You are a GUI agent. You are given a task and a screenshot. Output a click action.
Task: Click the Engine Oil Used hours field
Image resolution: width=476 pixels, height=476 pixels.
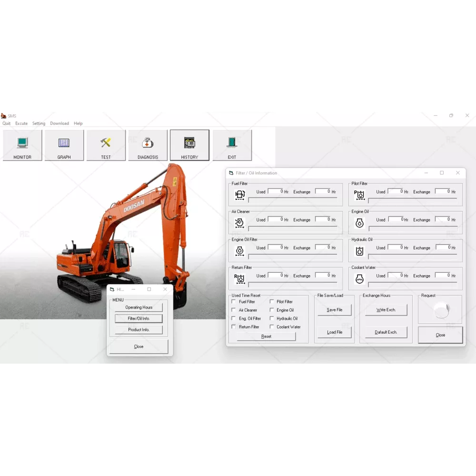click(x=395, y=219)
